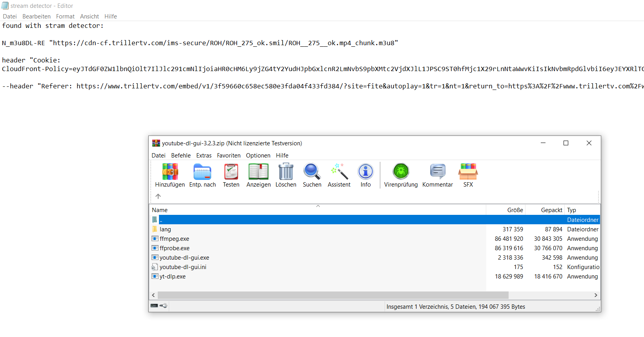Click the key icon in WinRAR status bar

[x=164, y=306]
